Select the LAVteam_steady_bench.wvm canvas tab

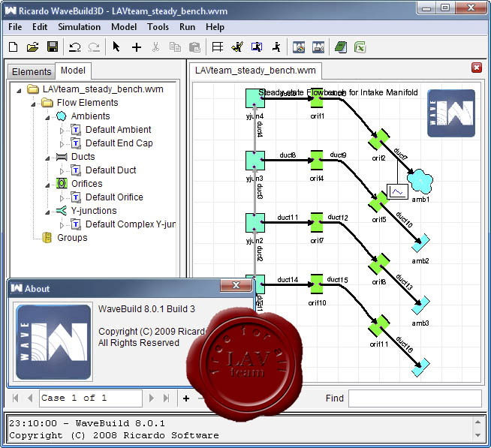(255, 71)
